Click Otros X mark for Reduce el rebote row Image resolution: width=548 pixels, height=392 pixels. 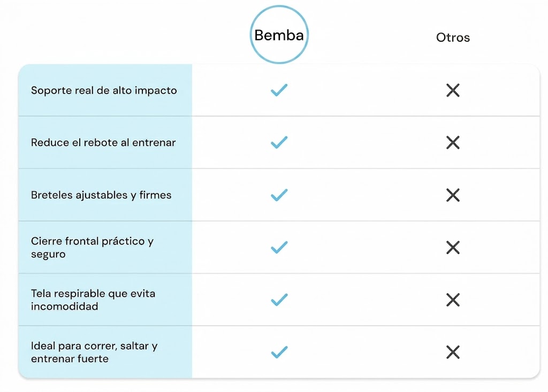pos(453,143)
